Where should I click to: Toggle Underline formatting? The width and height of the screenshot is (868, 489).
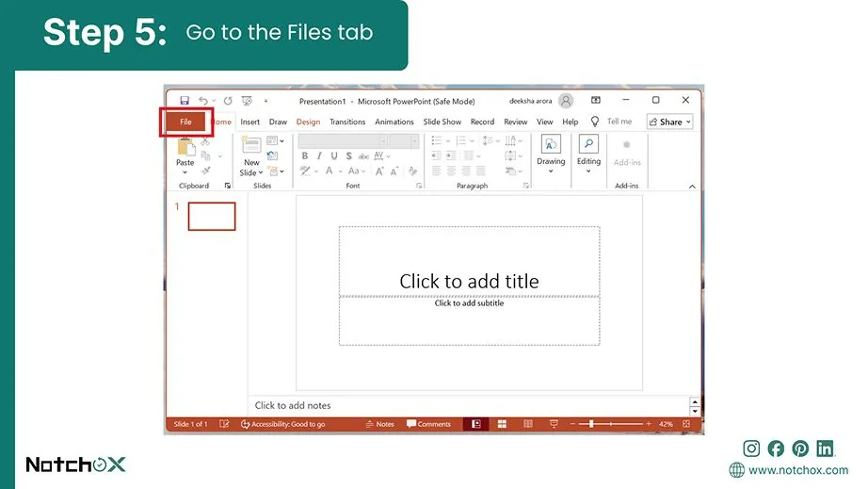[334, 156]
